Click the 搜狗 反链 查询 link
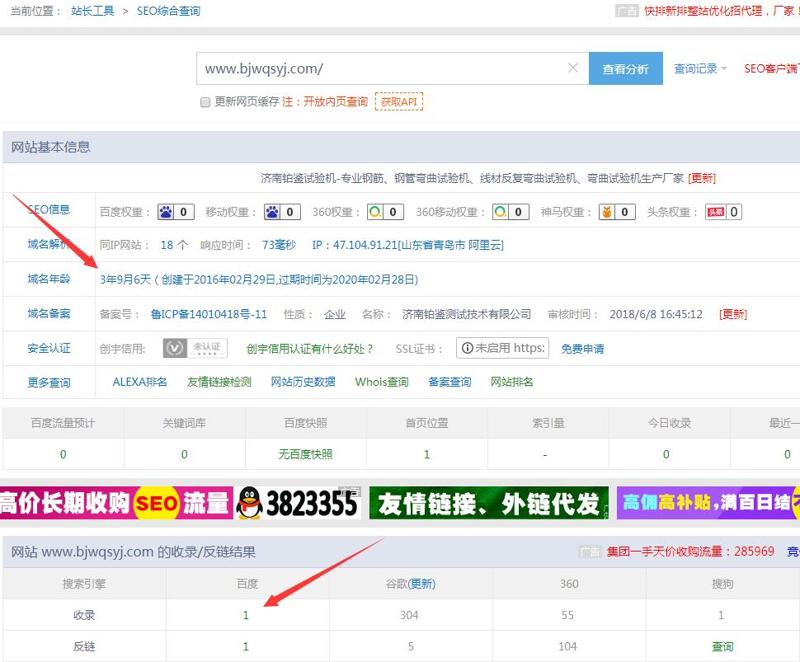This screenshot has width=800, height=662. pos(722,647)
